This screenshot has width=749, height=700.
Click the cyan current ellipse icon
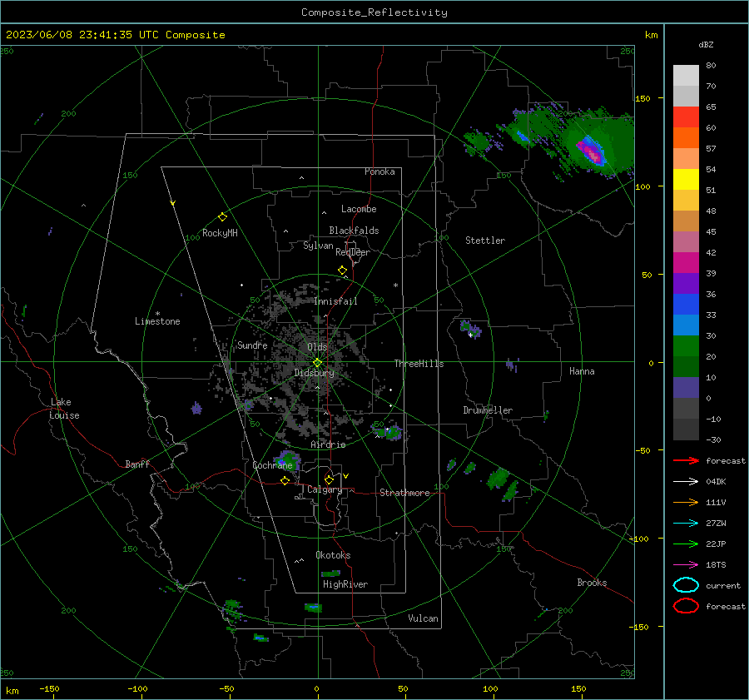(x=686, y=585)
